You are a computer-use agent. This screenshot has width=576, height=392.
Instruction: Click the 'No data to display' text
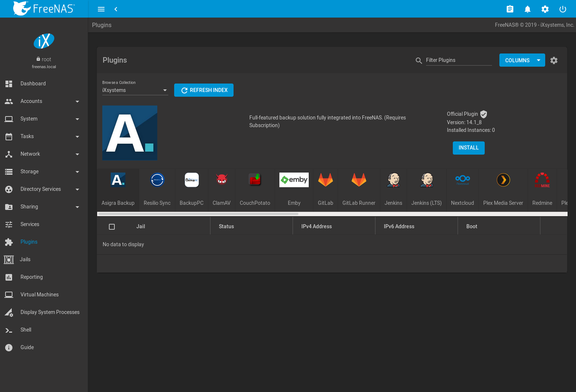tap(123, 244)
